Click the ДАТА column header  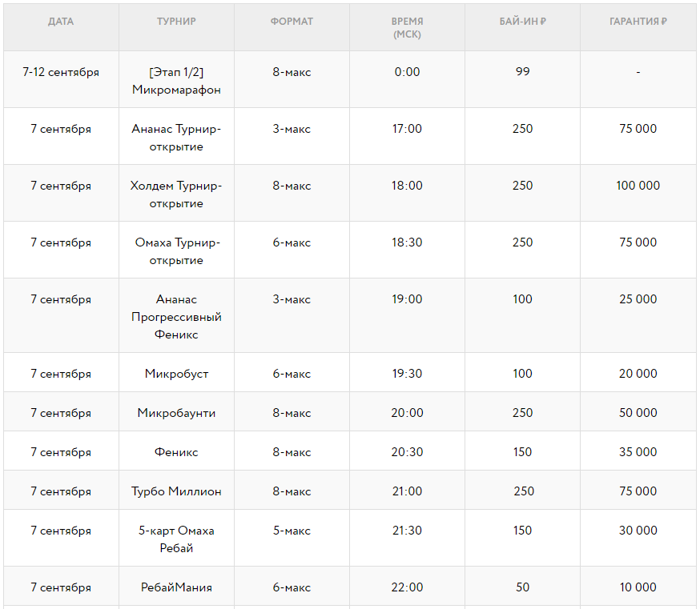61,22
